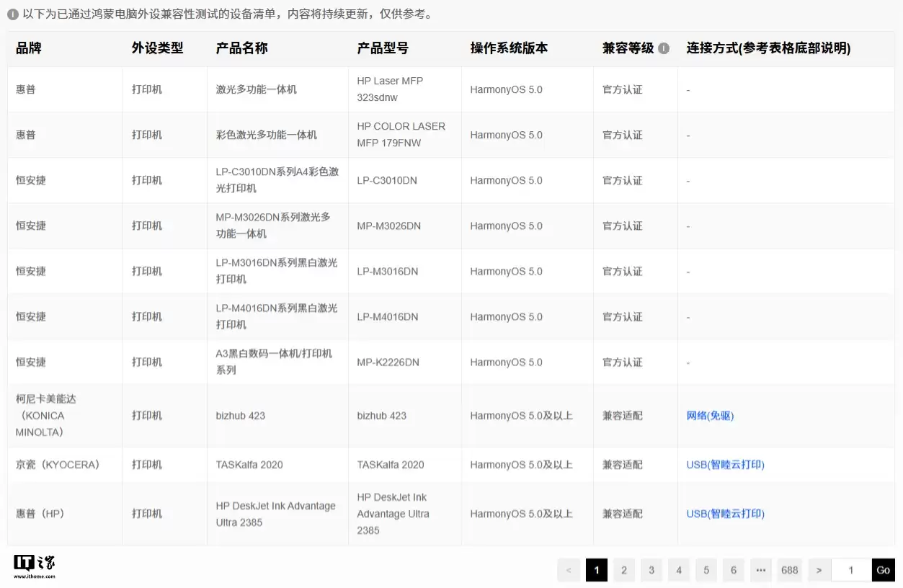903x588 pixels.
Task: Click the pagination ellipsis button
Action: click(x=761, y=569)
